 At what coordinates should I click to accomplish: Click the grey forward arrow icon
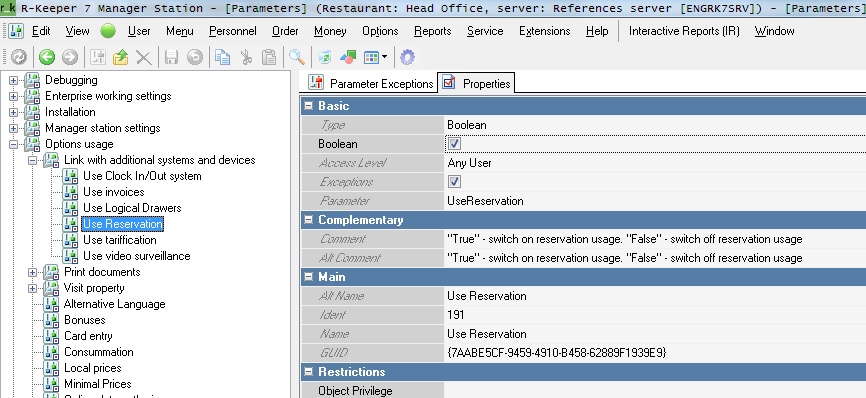tap(70, 57)
